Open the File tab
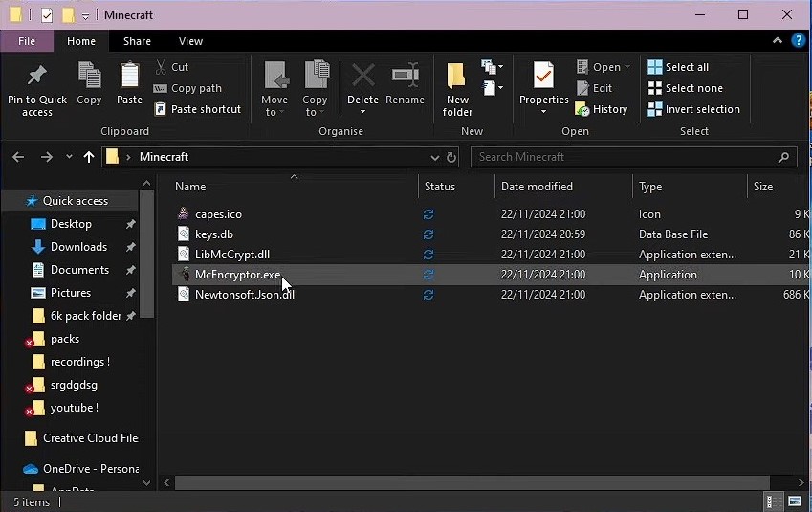This screenshot has width=812, height=512. click(x=27, y=41)
